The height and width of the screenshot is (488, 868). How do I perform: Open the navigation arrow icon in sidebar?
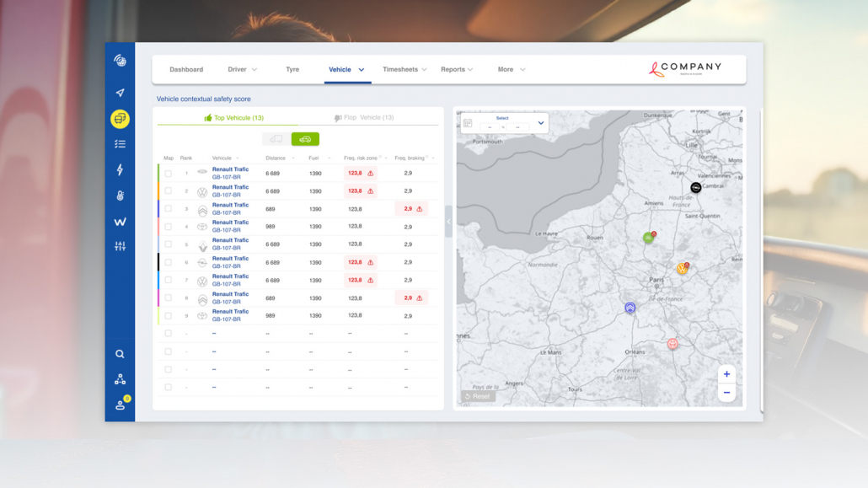(120, 93)
